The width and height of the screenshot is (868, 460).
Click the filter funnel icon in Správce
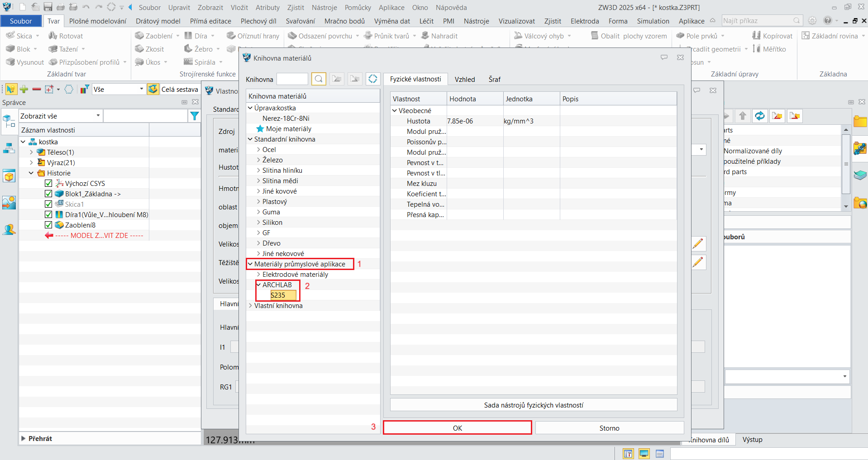pyautogui.click(x=194, y=116)
